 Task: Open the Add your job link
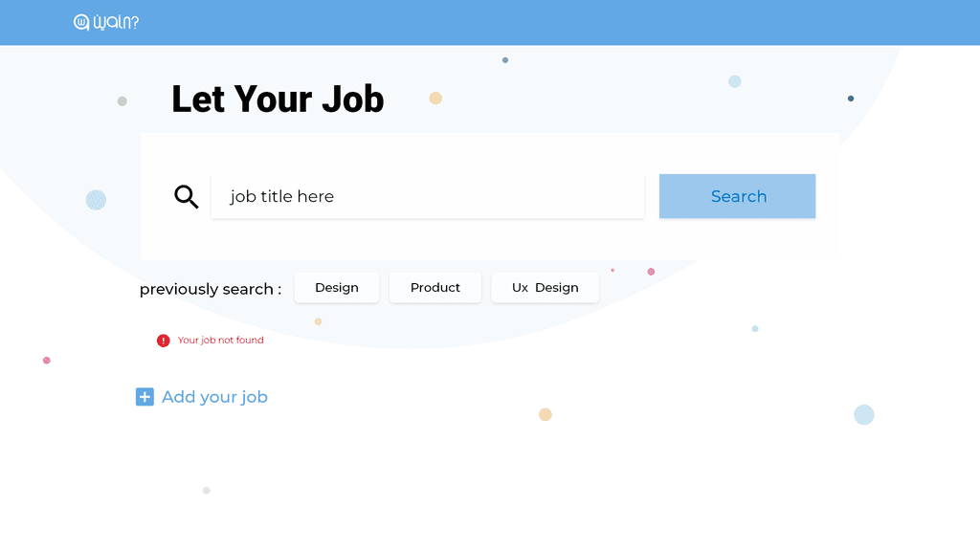coord(214,397)
